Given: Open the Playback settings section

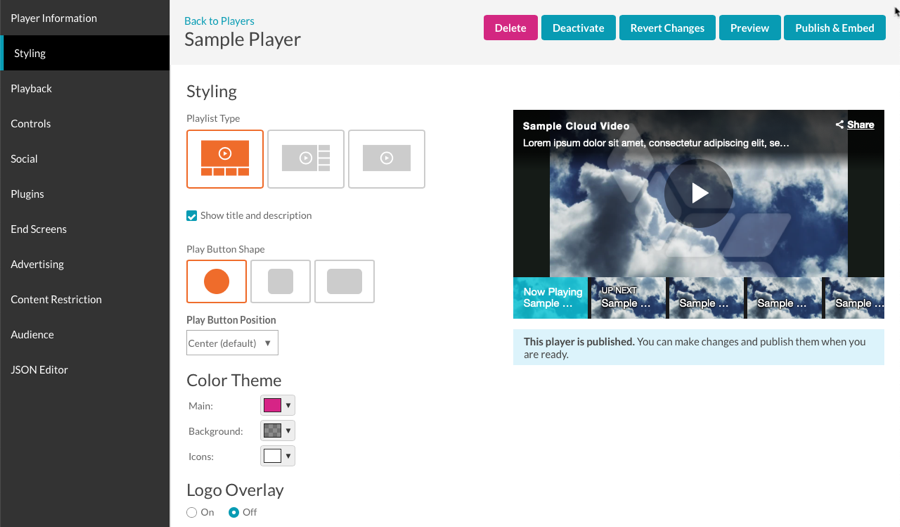Looking at the screenshot, I should [85, 88].
